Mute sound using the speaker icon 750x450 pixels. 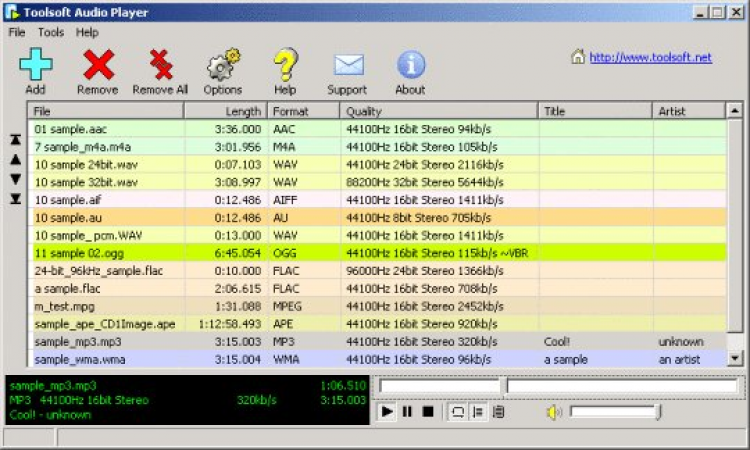[553, 411]
